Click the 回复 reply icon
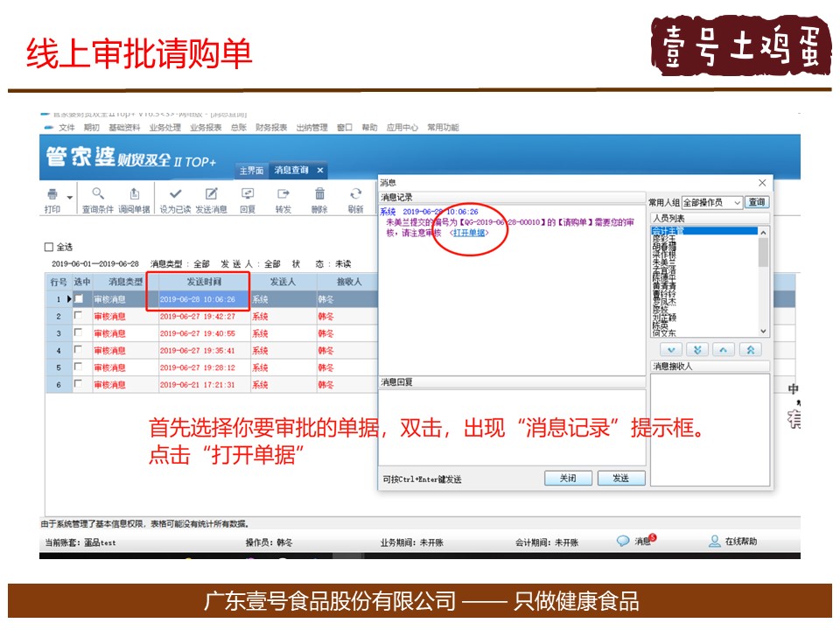Screen dimensions: 840x630 coord(248,194)
